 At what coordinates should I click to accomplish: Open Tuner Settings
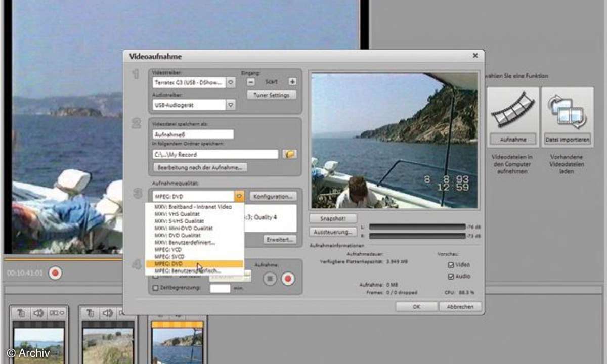[272, 95]
